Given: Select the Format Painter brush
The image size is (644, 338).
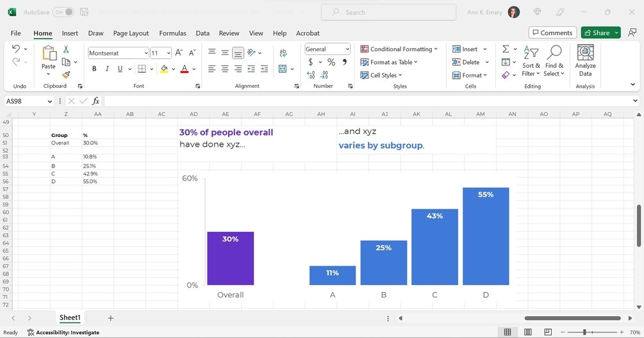Looking at the screenshot, I should point(66,75).
